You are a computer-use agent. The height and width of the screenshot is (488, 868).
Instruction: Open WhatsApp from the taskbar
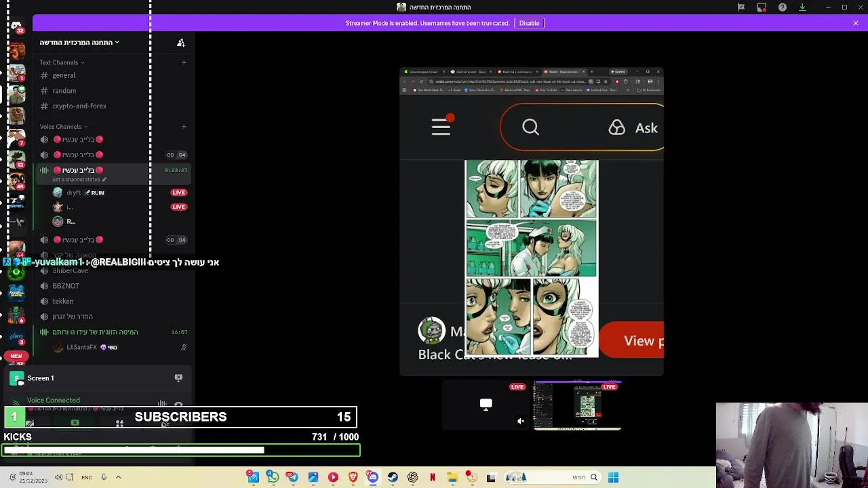click(x=273, y=477)
